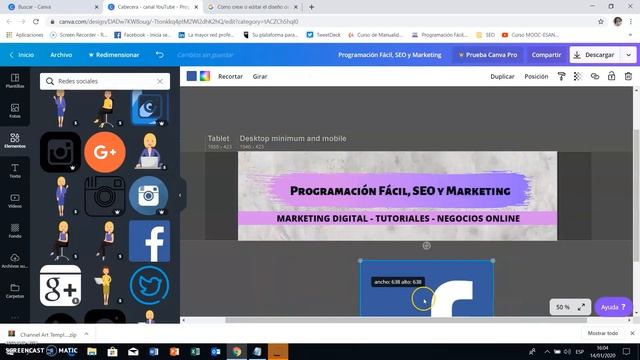Open the 50 % zoom control
The image size is (640, 360).
click(x=563, y=307)
